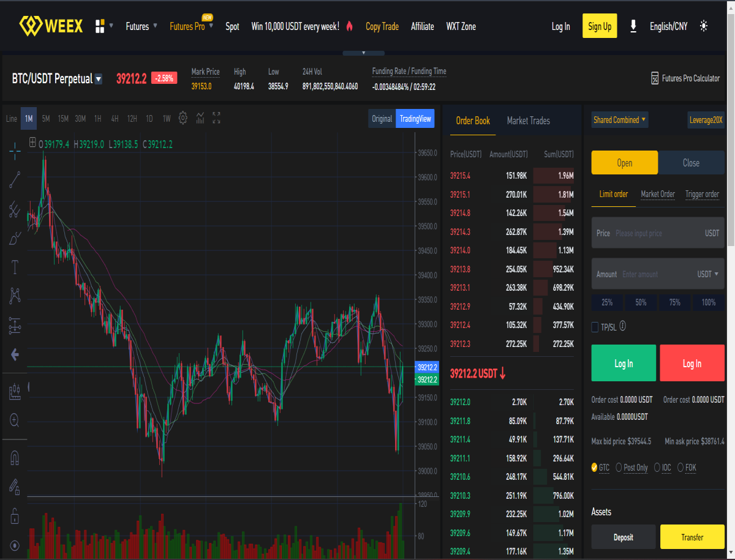The image size is (735, 560).
Task: Open the text annotation tool
Action: (15, 266)
